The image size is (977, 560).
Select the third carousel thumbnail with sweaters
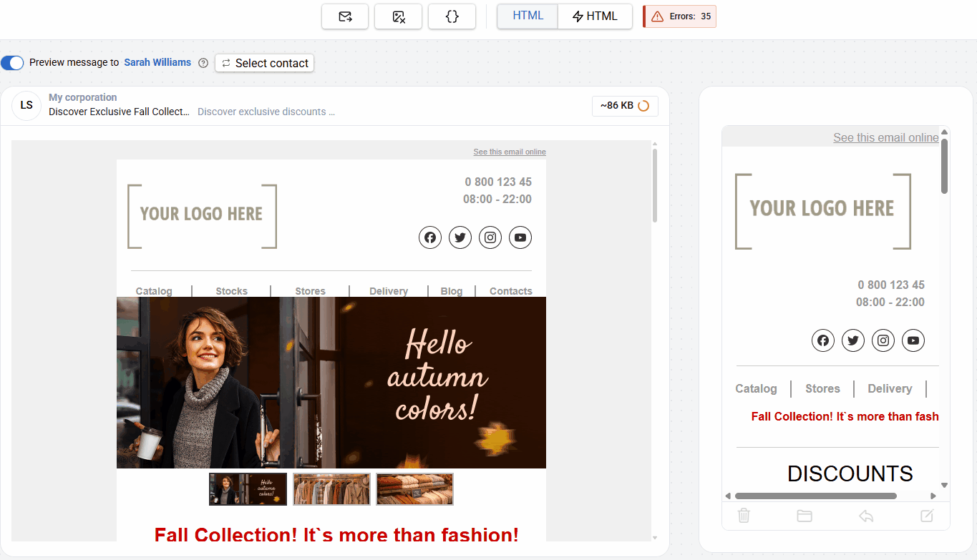tap(415, 489)
